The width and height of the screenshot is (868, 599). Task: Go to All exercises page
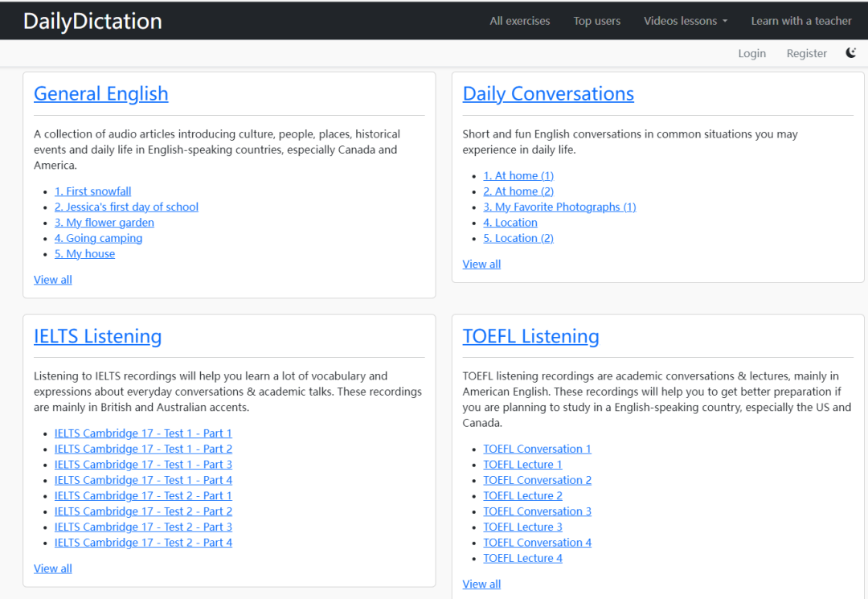click(520, 21)
